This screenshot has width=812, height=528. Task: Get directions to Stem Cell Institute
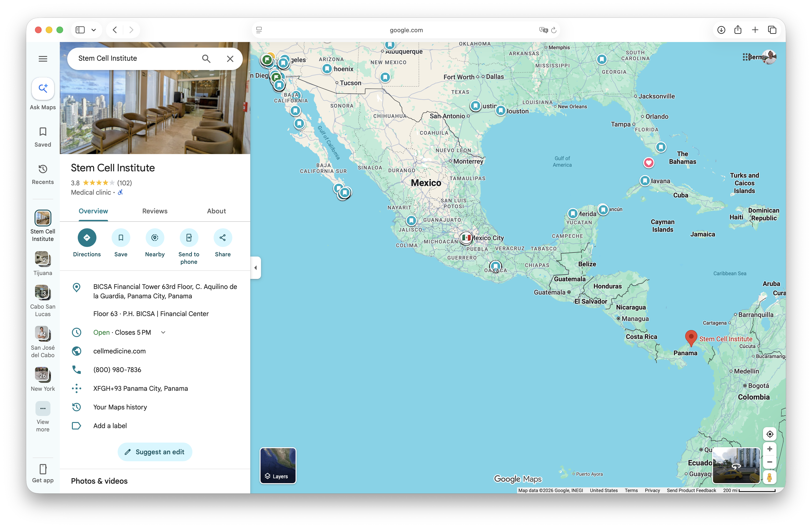pos(87,243)
